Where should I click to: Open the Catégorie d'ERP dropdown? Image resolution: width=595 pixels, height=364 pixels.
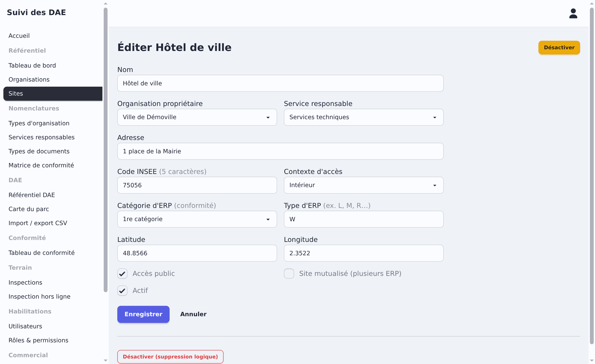click(197, 219)
